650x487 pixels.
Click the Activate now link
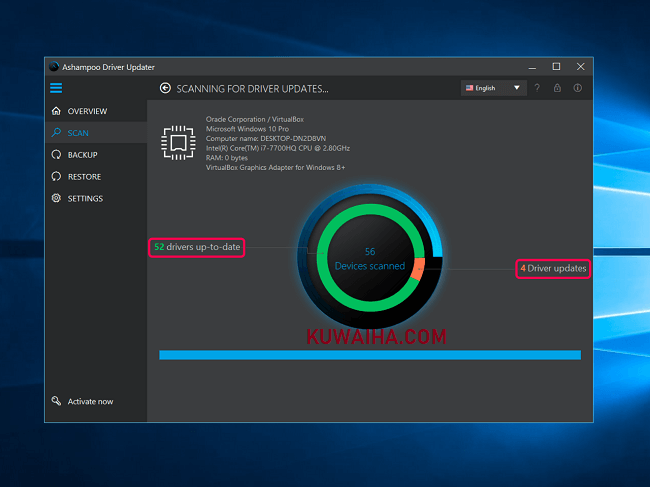90,402
